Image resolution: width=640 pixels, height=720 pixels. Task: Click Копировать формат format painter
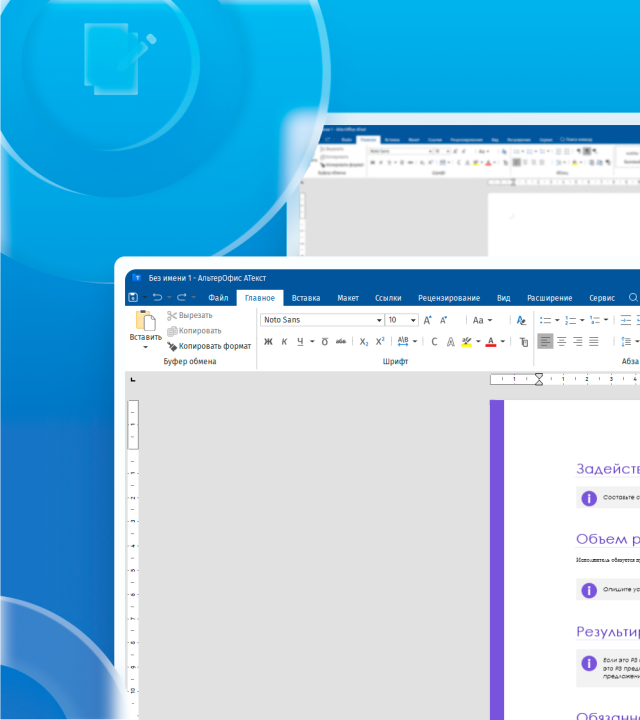[208, 346]
